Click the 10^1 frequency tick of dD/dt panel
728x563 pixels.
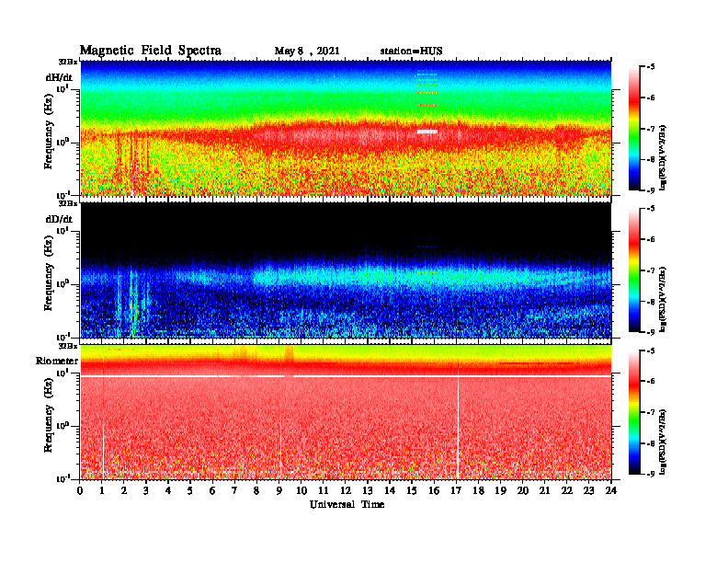pyautogui.click(x=63, y=230)
